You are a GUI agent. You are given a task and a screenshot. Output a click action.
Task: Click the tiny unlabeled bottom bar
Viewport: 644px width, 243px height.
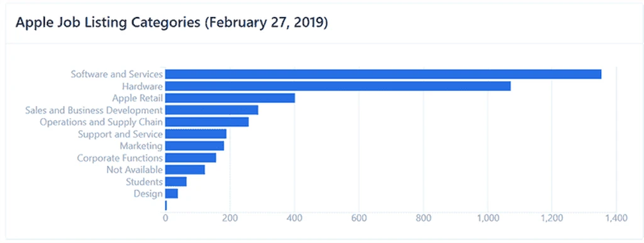tap(166, 205)
